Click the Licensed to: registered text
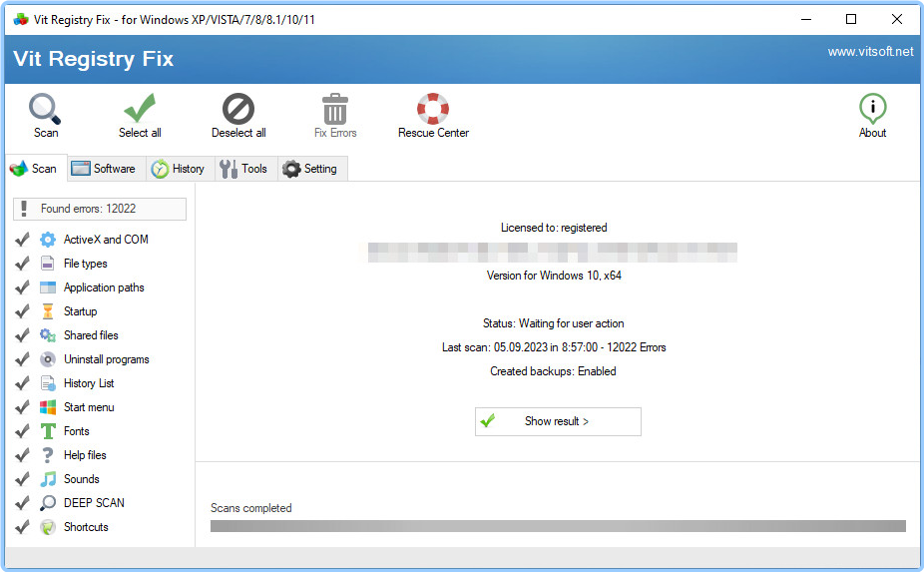 coord(554,228)
